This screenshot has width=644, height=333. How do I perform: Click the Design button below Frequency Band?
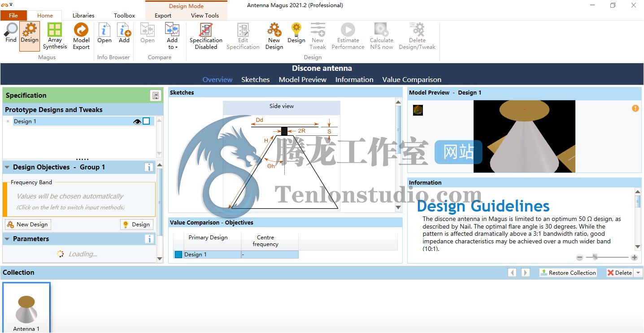pyautogui.click(x=137, y=225)
